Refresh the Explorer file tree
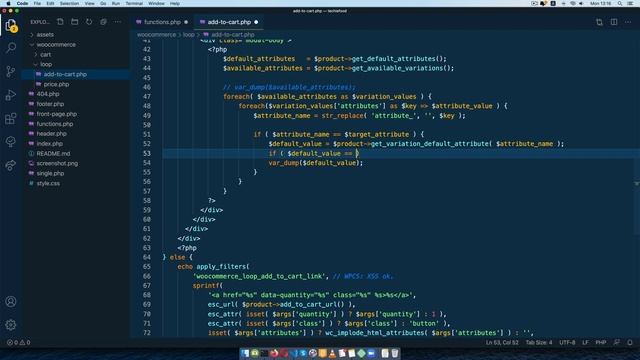Viewport: 640px width, 360px height. [x=89, y=22]
